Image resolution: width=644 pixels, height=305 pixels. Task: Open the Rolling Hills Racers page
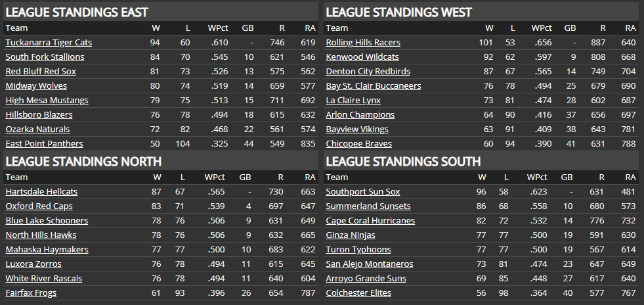(x=363, y=43)
